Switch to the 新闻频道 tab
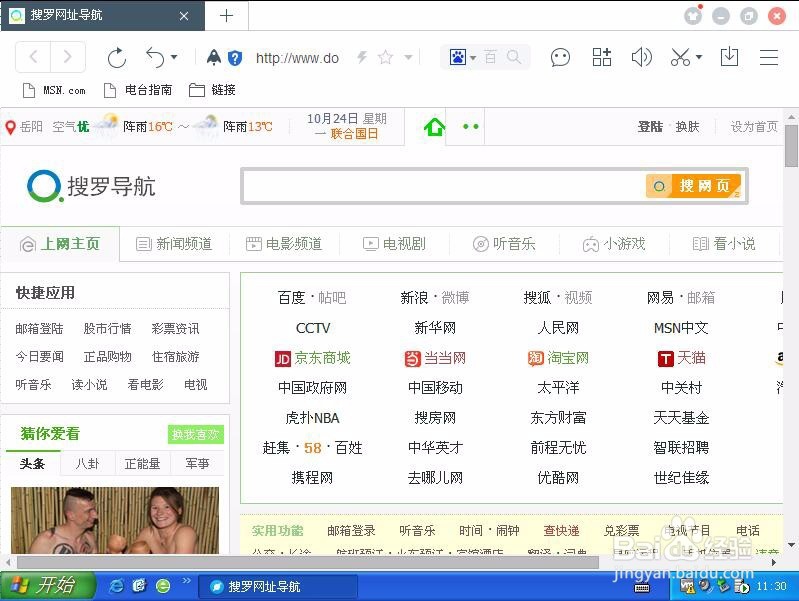799x601 pixels. pyautogui.click(x=174, y=244)
